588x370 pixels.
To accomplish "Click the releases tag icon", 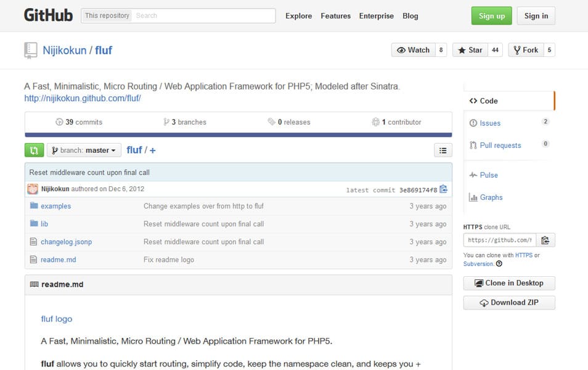I will 271,121.
